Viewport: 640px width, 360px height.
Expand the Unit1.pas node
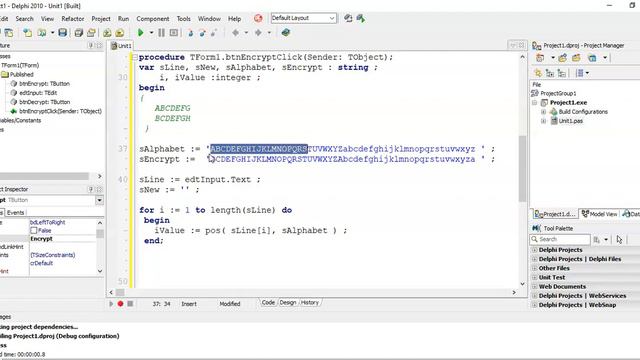544,121
